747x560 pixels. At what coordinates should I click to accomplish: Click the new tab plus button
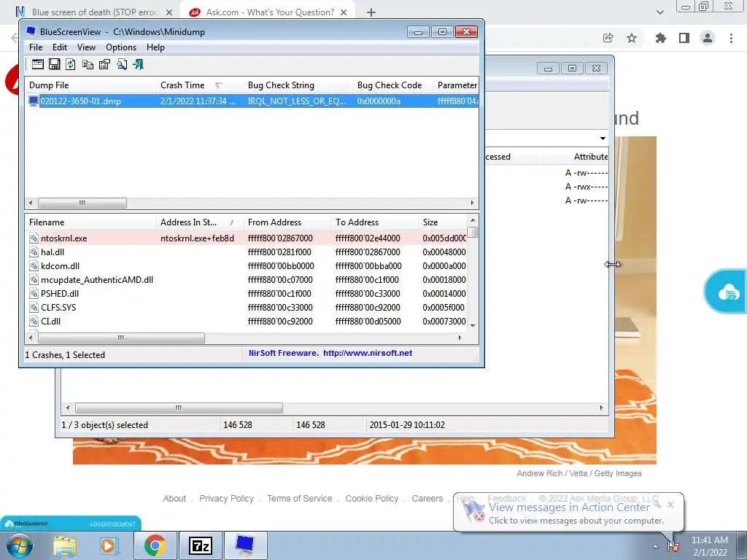tap(371, 12)
